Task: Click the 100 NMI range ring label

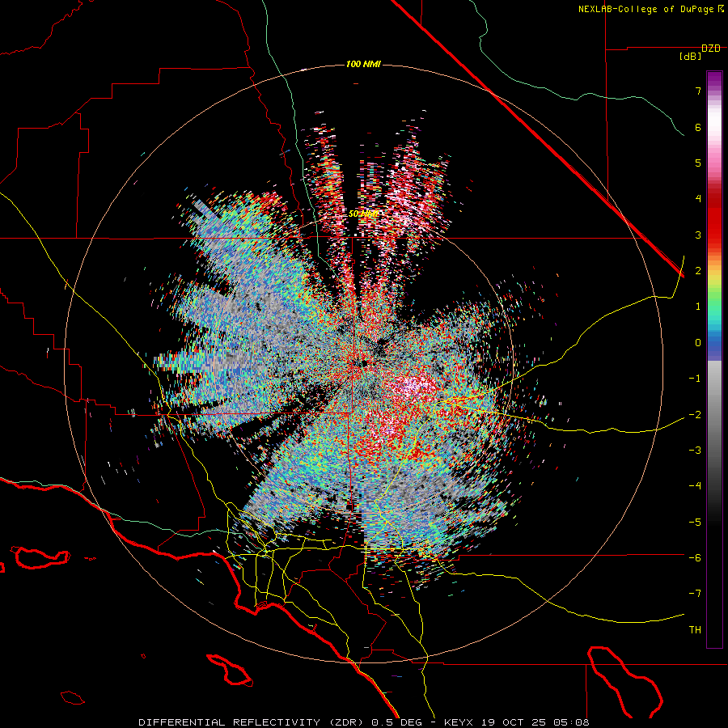Action: tap(363, 64)
